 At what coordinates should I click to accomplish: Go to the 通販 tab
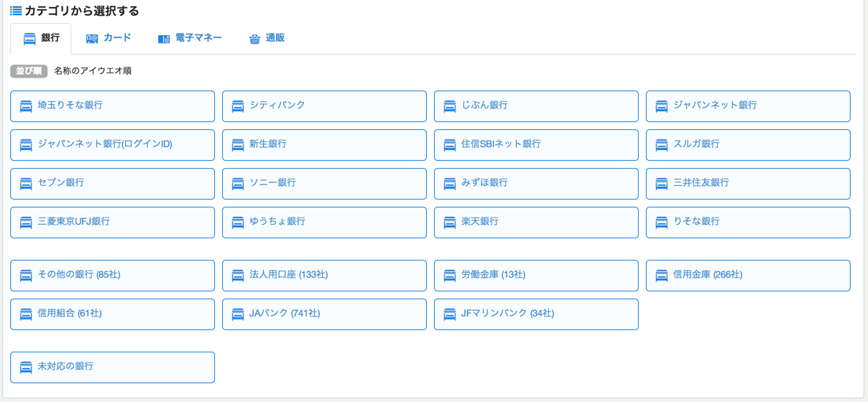267,38
